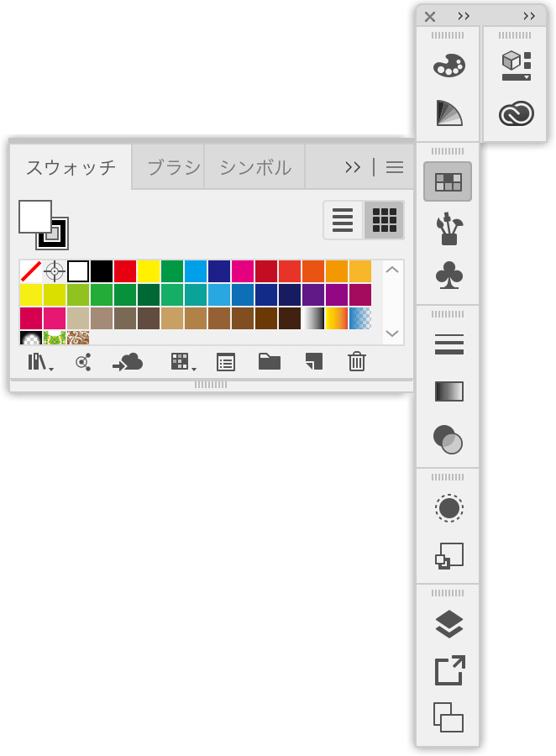556x756 pixels.
Task: Open the Creative Cloud Libraries icon
Action: coord(516,113)
